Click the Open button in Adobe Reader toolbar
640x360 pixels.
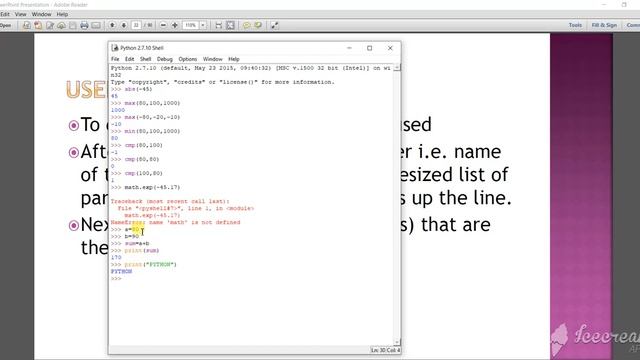pyautogui.click(x=6, y=25)
